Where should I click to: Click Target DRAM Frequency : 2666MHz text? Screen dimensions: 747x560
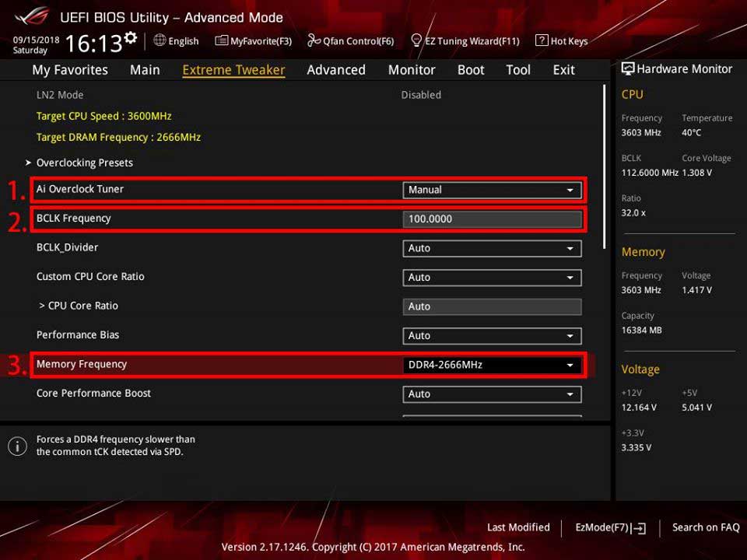[x=118, y=137]
